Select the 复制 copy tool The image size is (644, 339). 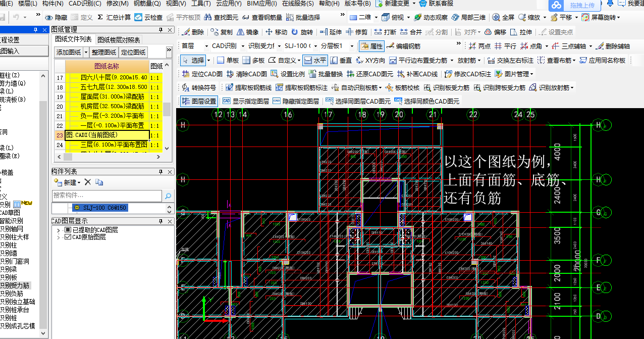coord(222,32)
